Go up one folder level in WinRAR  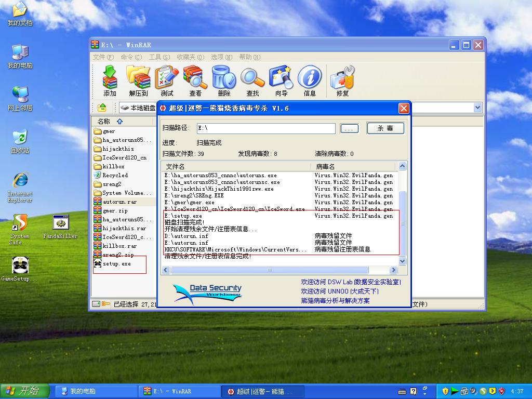click(x=102, y=108)
